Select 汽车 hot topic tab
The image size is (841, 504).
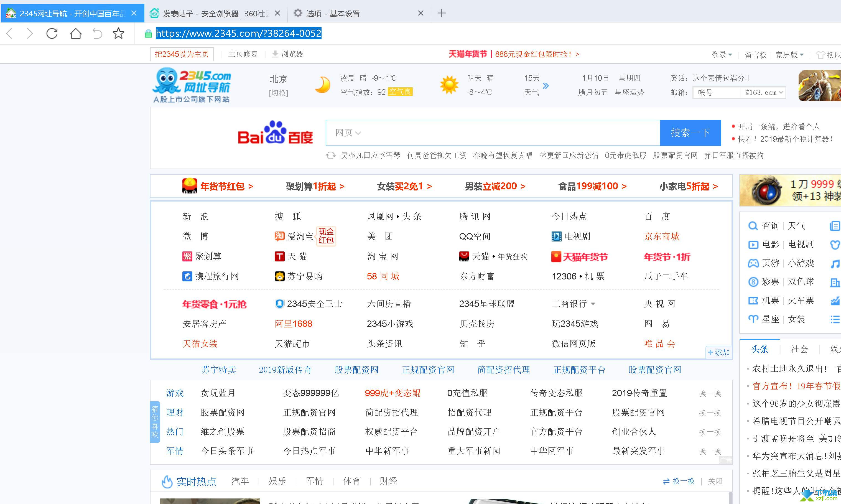click(x=240, y=481)
